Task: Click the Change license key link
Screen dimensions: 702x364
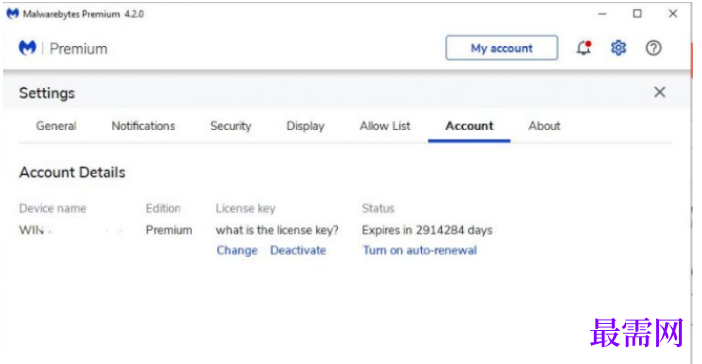Action: coord(237,250)
